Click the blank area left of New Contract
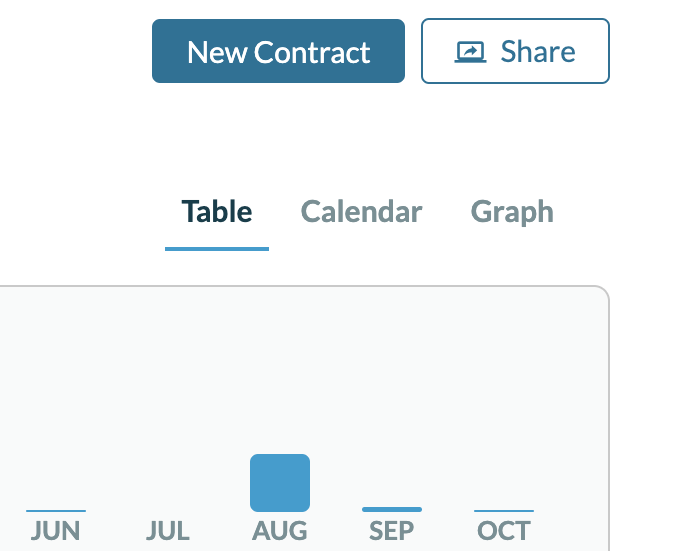 tap(70, 51)
